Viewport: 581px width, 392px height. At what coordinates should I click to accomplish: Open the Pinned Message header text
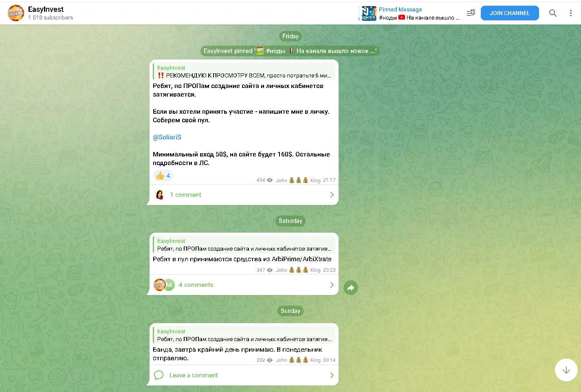click(400, 9)
